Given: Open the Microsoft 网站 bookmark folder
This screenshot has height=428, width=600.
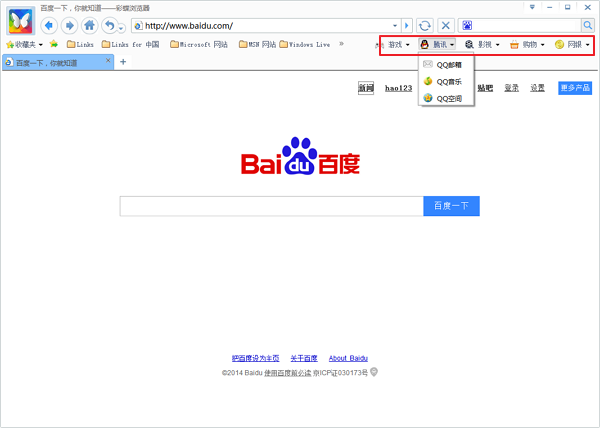Looking at the screenshot, I should coord(199,45).
